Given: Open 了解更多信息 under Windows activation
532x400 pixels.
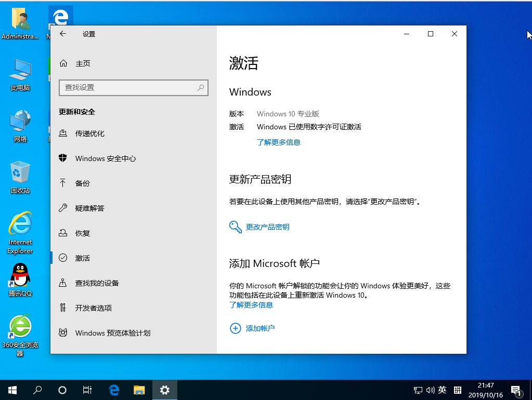Looking at the screenshot, I should 279,142.
